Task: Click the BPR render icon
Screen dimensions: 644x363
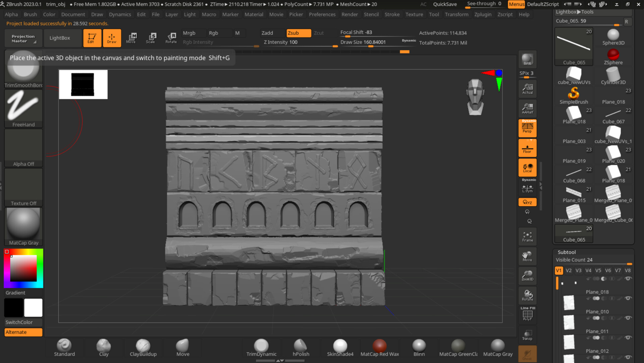Action: coord(527,59)
